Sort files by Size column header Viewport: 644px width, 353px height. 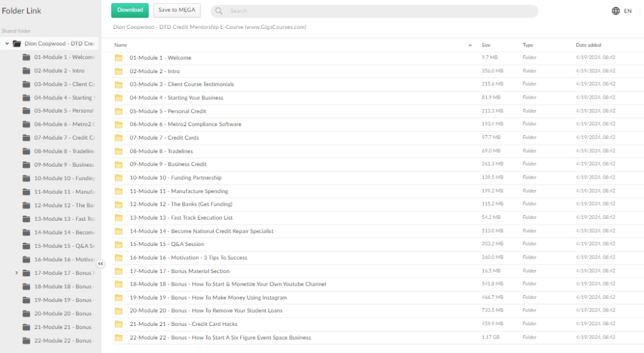point(486,45)
